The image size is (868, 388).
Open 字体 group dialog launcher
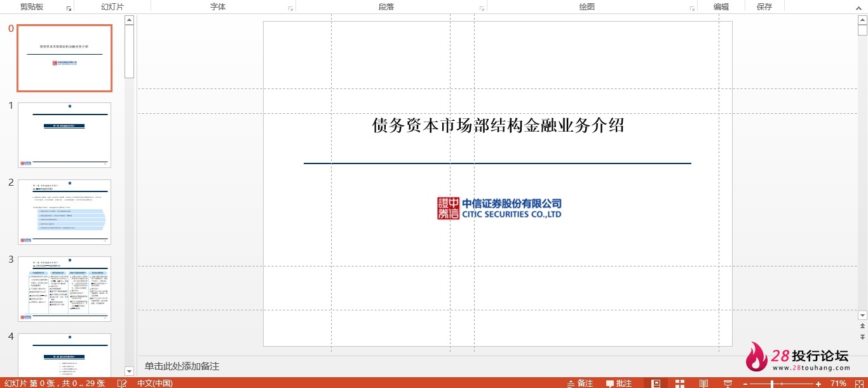point(290,9)
